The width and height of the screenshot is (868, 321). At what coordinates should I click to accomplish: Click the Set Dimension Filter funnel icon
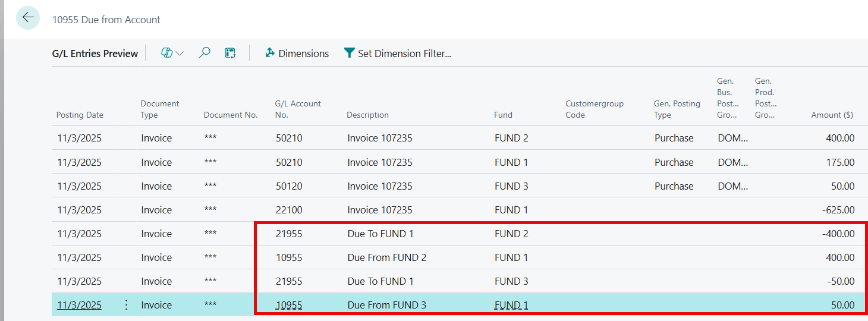tap(349, 53)
